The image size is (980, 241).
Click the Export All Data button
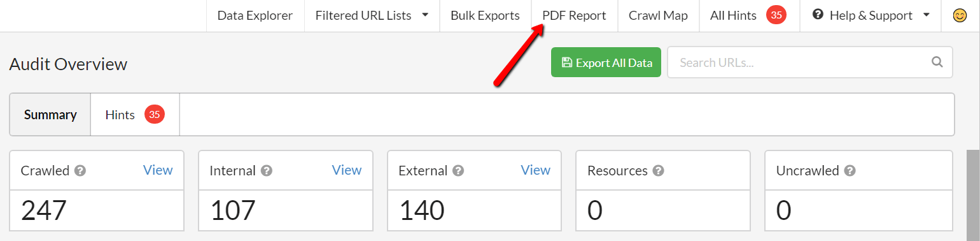(606, 62)
